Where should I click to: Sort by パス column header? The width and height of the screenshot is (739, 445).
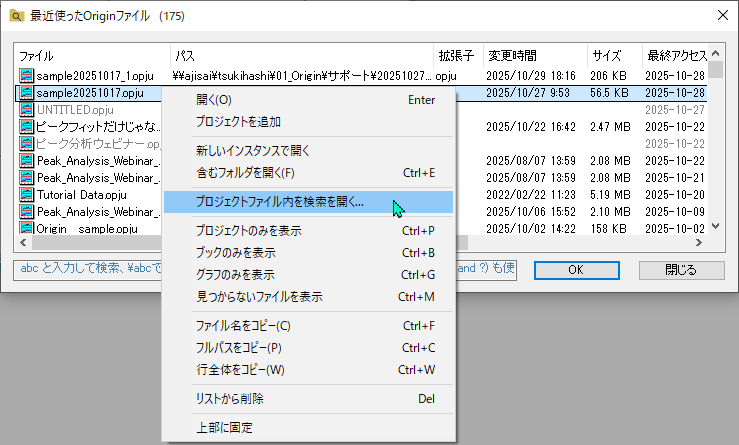click(302, 56)
